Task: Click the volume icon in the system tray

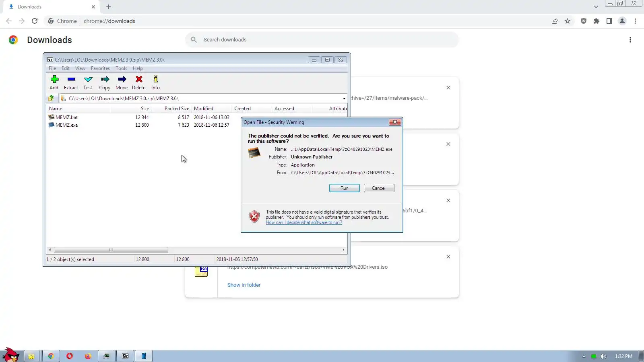Action: click(603, 356)
